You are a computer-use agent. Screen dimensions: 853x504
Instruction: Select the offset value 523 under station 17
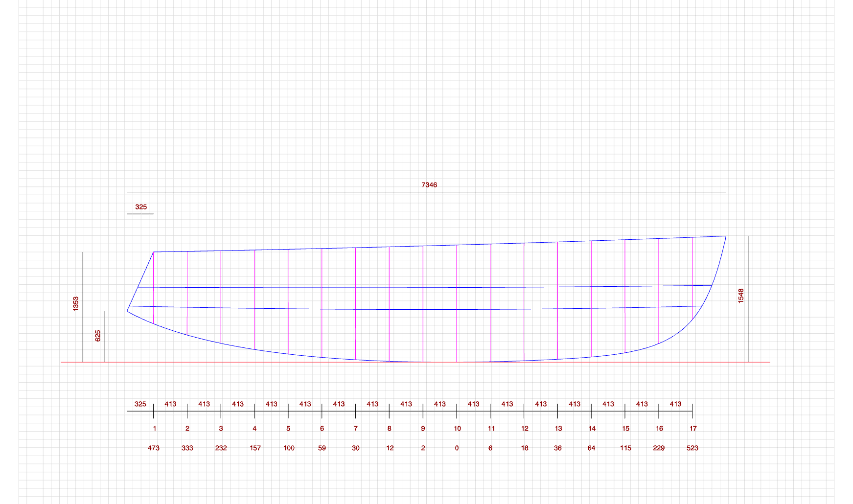pyautogui.click(x=693, y=447)
